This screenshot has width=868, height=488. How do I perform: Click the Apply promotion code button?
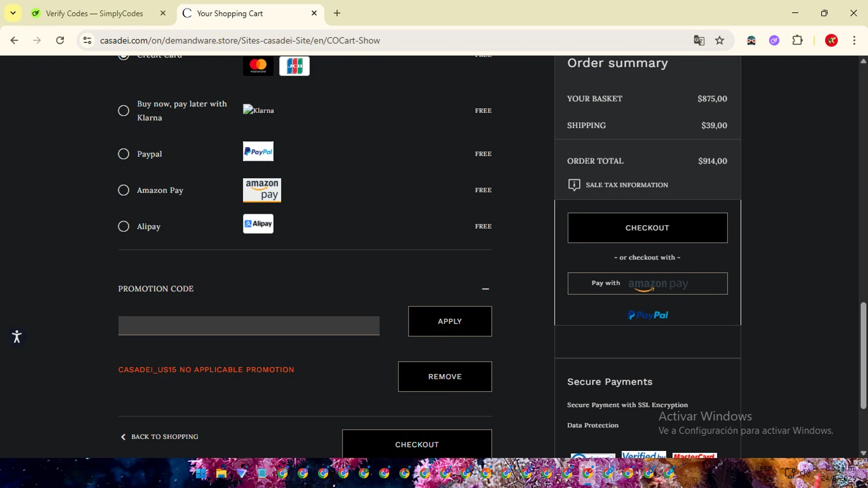tap(450, 321)
